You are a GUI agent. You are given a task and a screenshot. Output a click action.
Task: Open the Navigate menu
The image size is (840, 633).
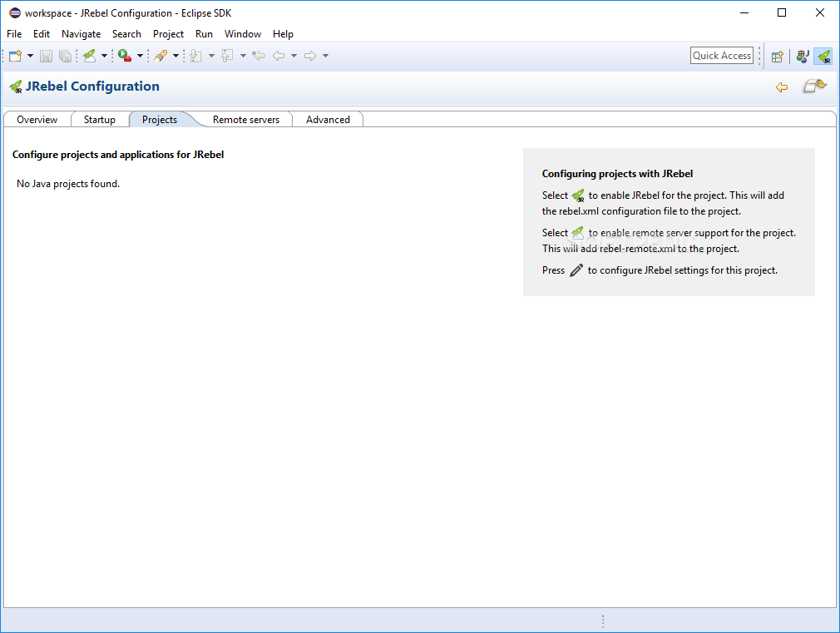81,34
